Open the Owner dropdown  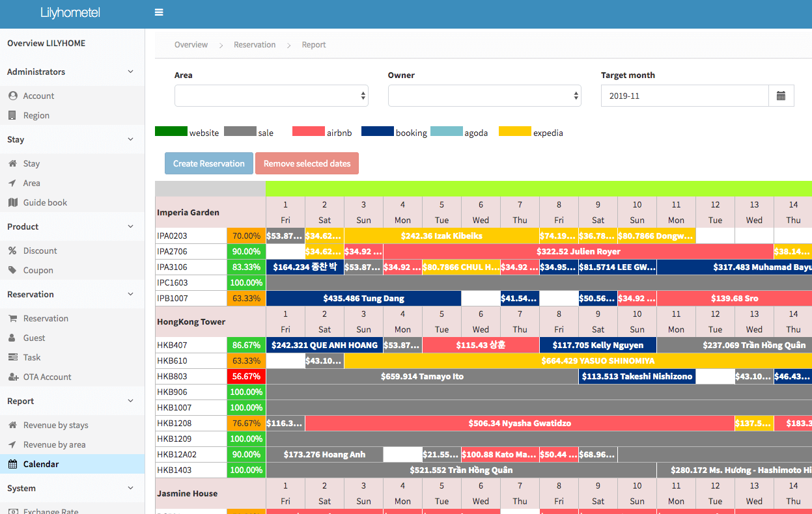[484, 96]
